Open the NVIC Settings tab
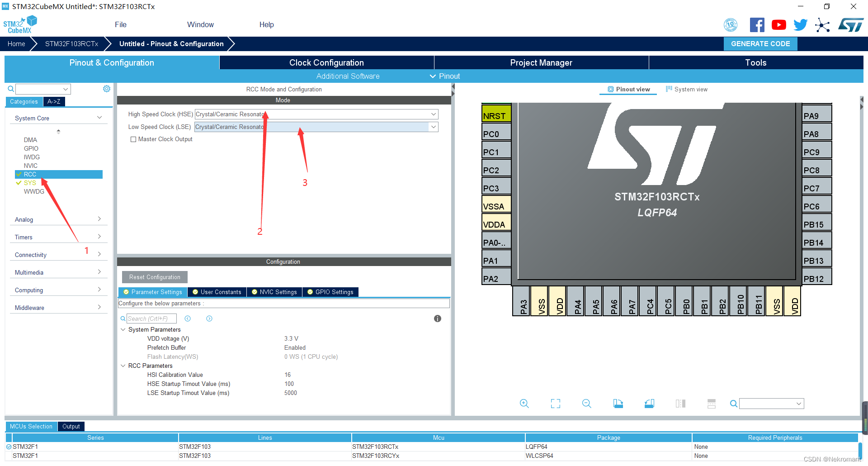The height and width of the screenshot is (466, 868). coord(274,292)
